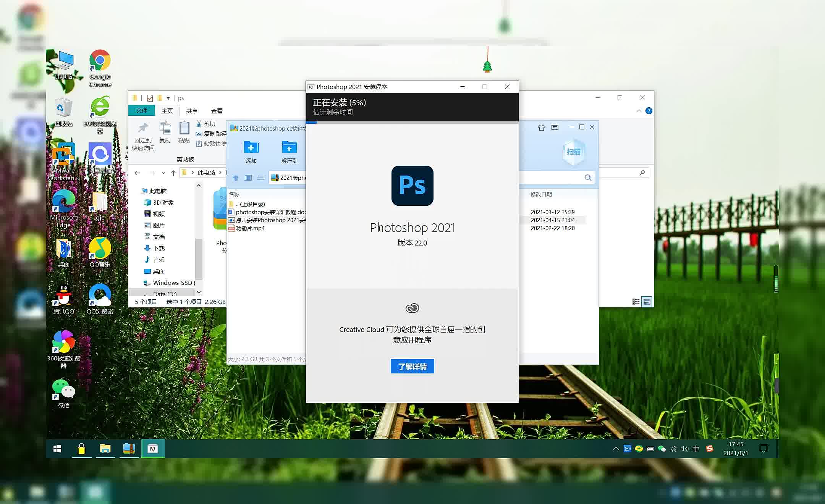Click 固定到快速访问 pin icon in ribbon
825x504 pixels.
coord(143,128)
